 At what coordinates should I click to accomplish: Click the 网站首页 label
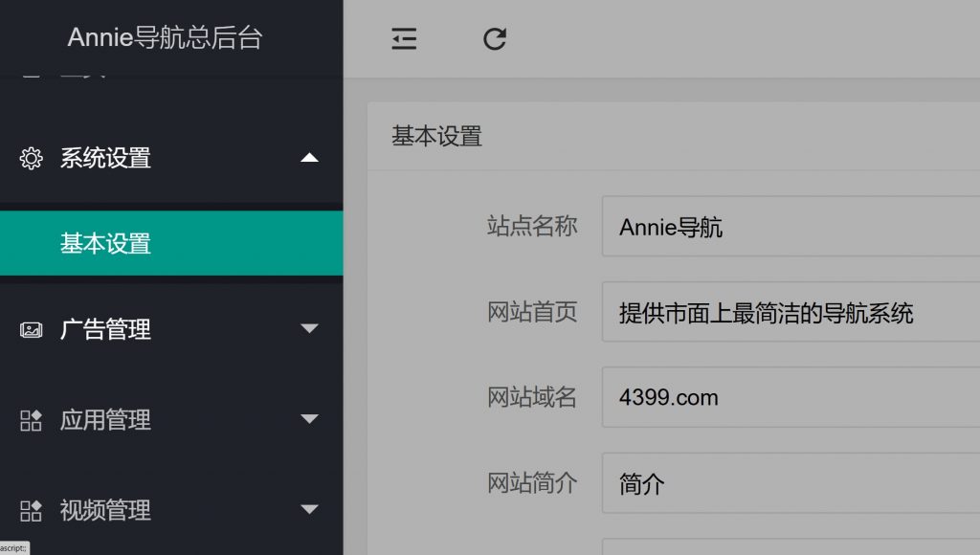click(532, 312)
